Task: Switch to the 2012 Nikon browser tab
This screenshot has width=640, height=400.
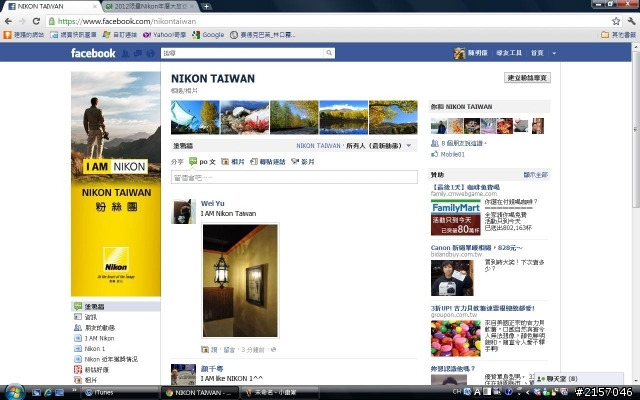Action: (x=150, y=7)
